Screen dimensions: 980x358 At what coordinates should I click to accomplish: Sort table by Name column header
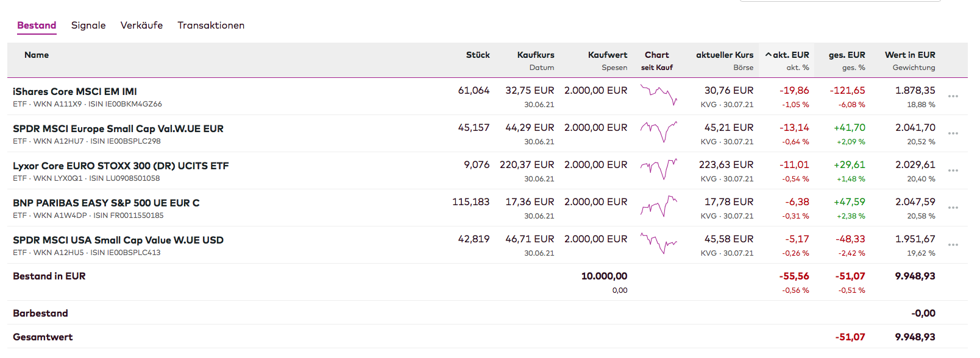tap(37, 55)
